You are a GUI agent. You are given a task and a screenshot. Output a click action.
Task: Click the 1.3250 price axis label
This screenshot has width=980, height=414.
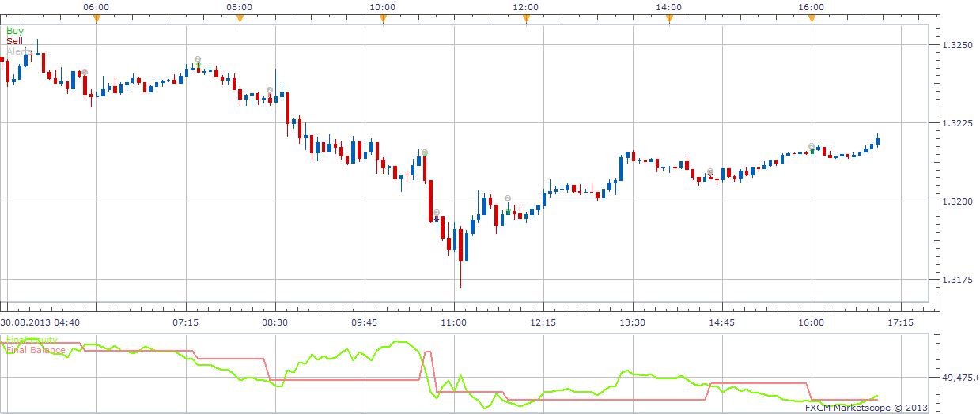tap(956, 46)
